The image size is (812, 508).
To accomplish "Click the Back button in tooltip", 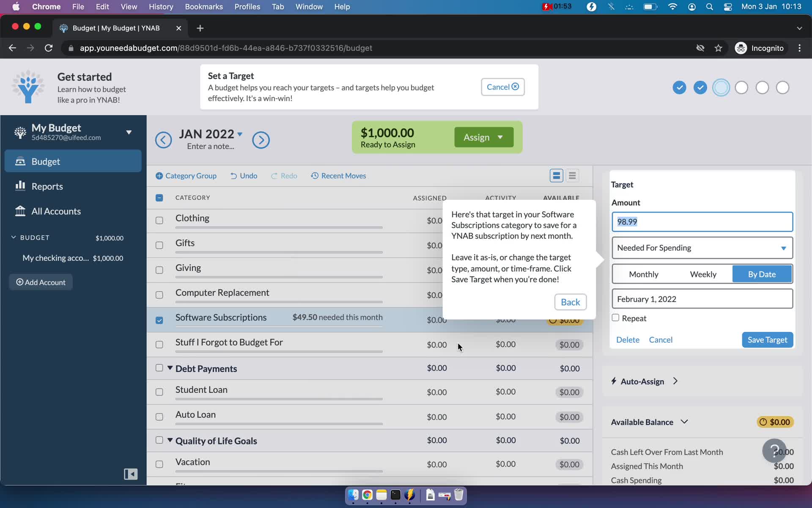I will coord(570,301).
